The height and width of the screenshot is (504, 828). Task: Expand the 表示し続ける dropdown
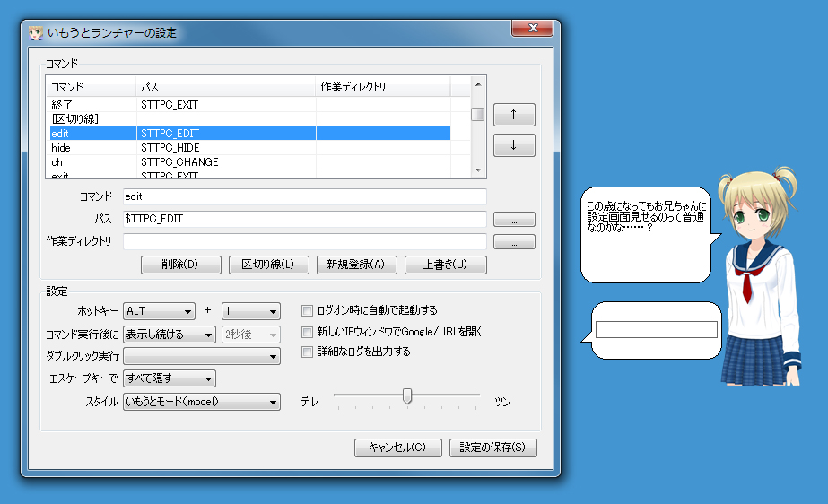(169, 335)
